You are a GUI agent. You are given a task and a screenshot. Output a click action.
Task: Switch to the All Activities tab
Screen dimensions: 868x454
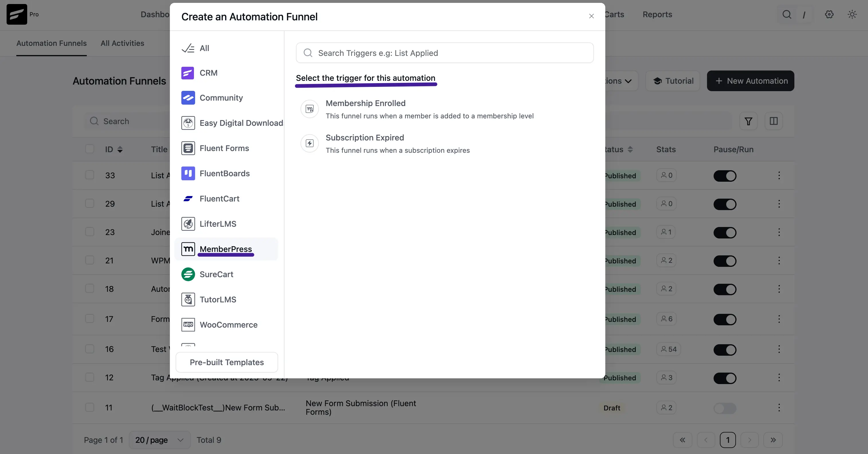click(x=122, y=43)
